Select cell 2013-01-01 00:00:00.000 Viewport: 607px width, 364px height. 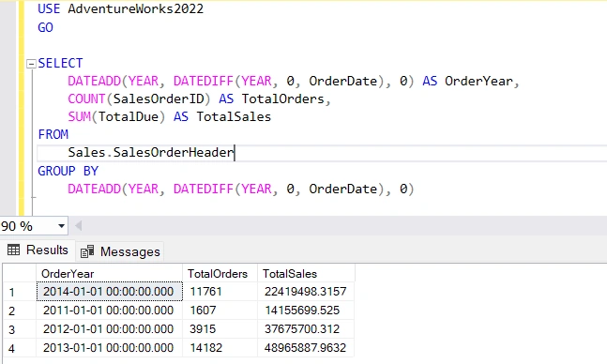point(109,348)
